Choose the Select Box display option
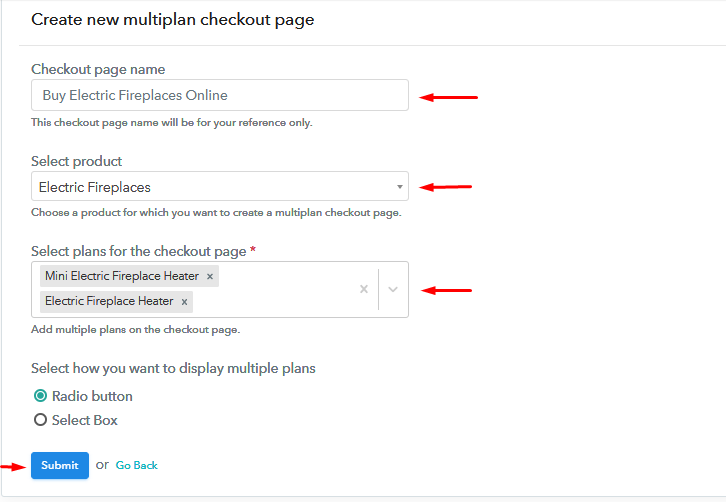Viewport: 726px width, 502px height. [40, 420]
